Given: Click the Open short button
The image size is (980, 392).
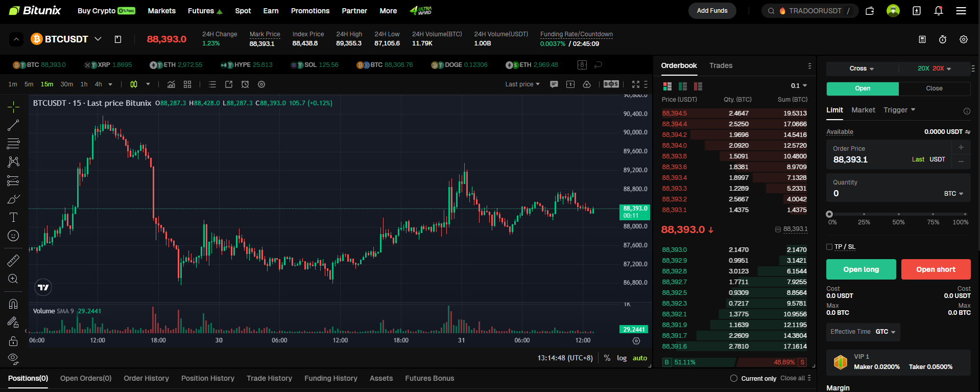Looking at the screenshot, I should 936,269.
